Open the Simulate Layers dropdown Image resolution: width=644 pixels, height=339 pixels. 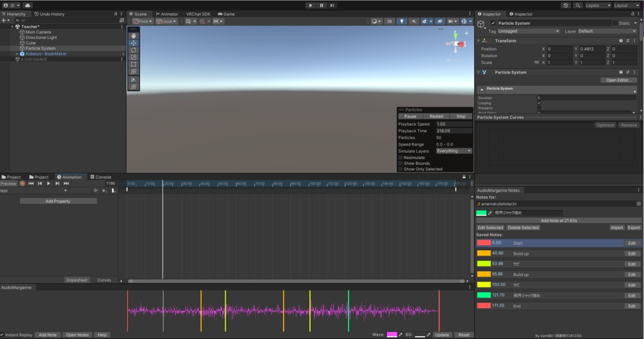point(454,151)
